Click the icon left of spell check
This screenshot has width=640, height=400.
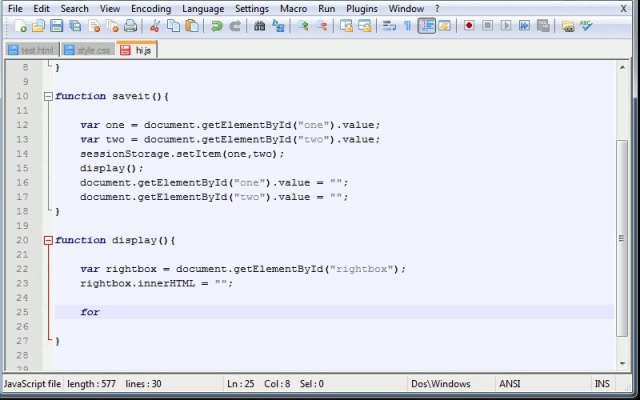[568, 26]
